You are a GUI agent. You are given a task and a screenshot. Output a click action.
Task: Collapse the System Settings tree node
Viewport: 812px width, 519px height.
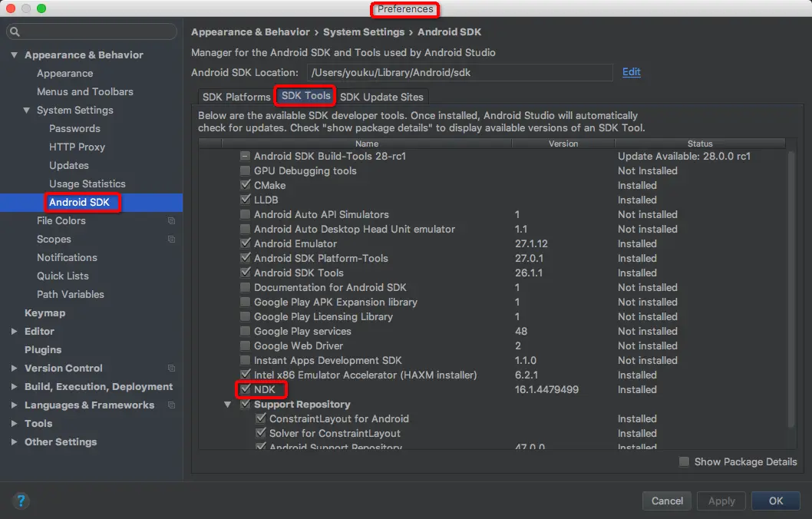[x=26, y=111]
